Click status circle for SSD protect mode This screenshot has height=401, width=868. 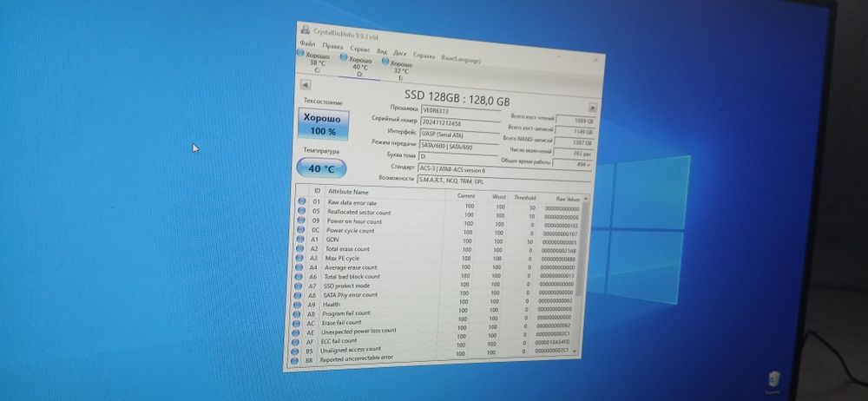[297, 286]
